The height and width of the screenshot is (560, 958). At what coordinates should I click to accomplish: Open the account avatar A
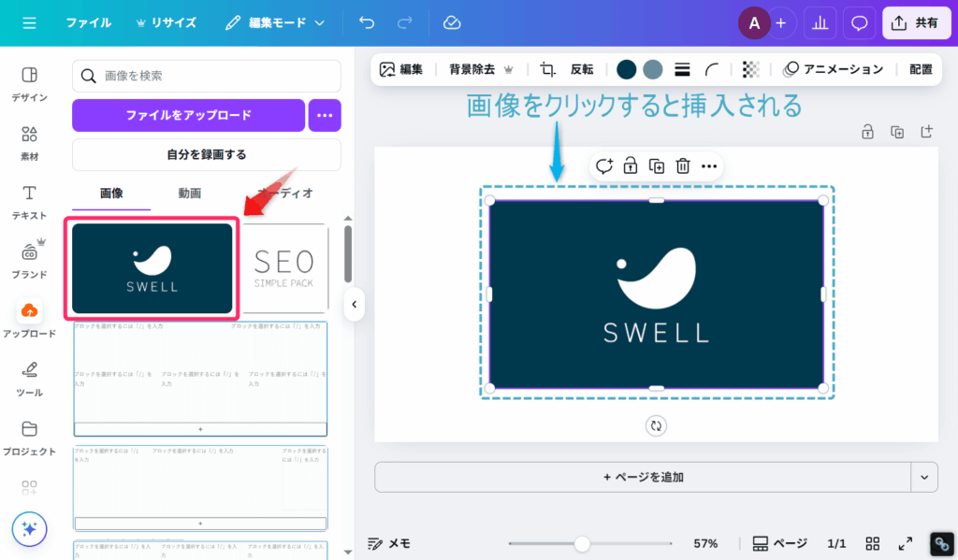click(754, 23)
